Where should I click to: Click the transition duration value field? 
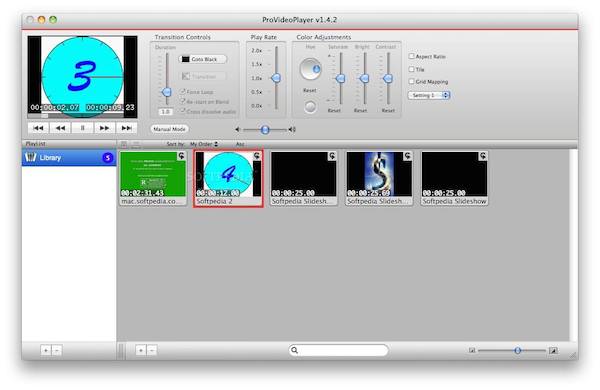tap(165, 112)
